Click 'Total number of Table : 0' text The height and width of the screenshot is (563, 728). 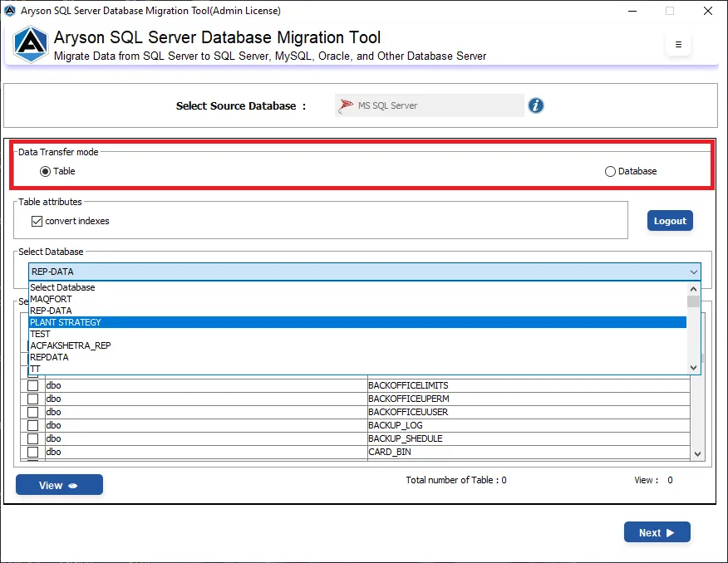(456, 480)
